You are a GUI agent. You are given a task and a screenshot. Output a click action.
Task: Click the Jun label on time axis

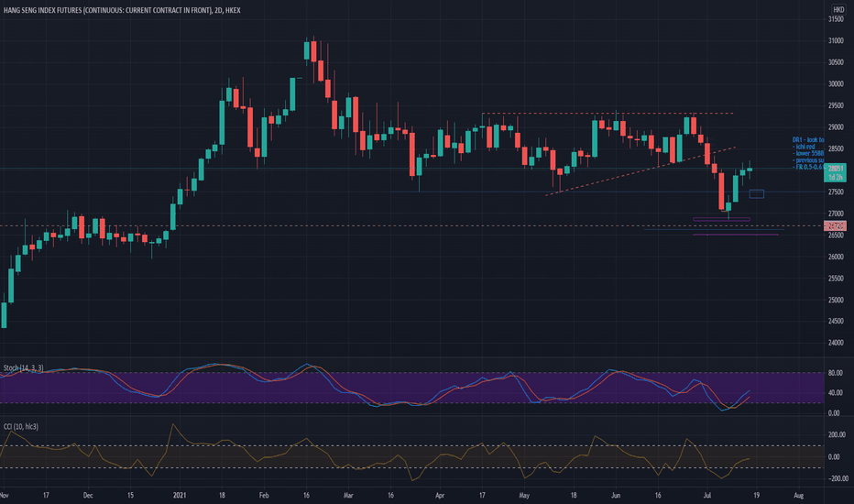point(616,496)
